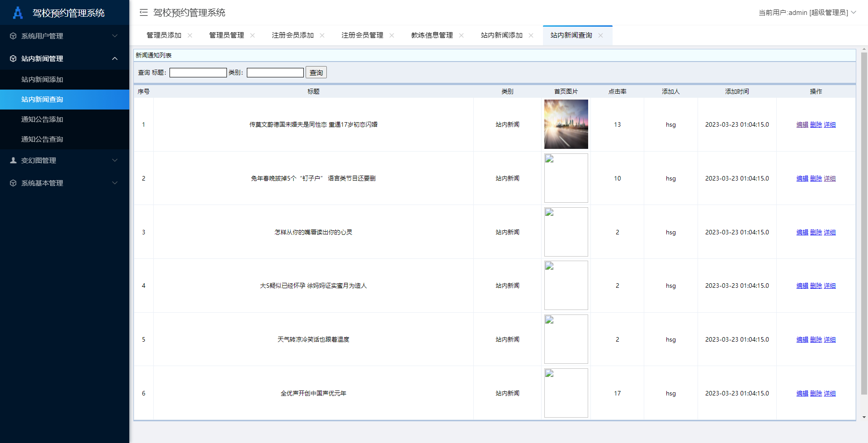This screenshot has width=868, height=443.
Task: Close the 管理员添加 tab
Action: [x=190, y=35]
